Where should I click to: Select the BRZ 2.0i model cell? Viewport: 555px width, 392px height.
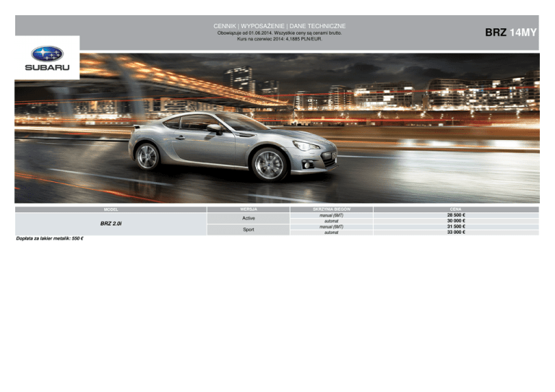(x=110, y=224)
